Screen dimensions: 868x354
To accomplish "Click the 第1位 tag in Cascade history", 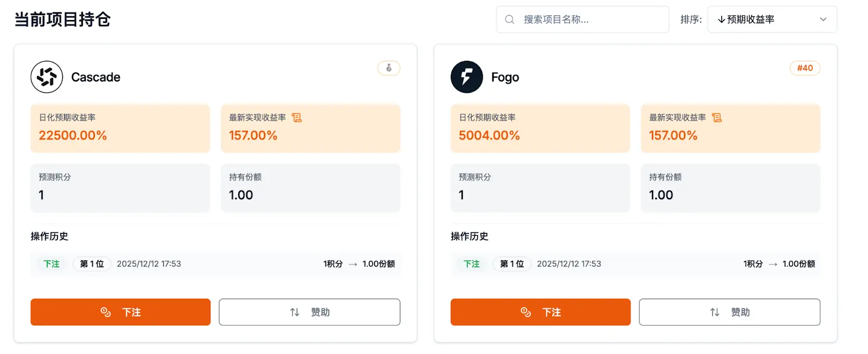I will pyautogui.click(x=92, y=264).
